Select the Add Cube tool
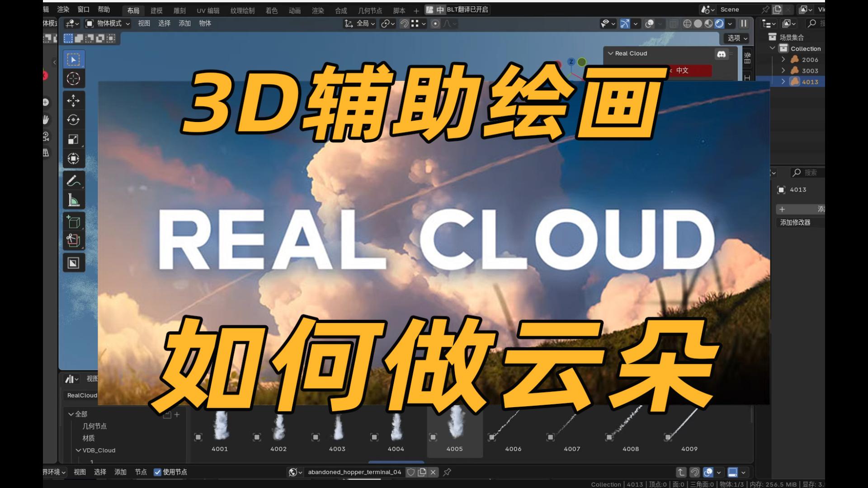This screenshot has width=868, height=488. [73, 222]
